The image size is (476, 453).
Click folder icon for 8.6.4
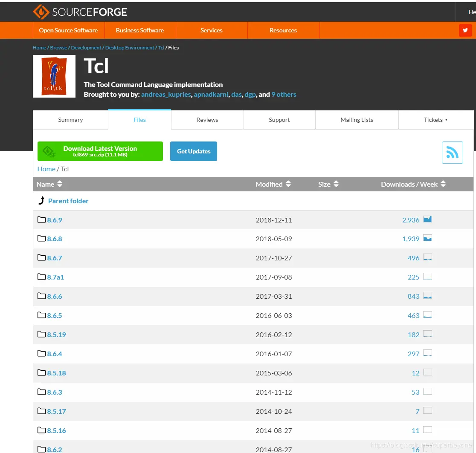(x=42, y=353)
